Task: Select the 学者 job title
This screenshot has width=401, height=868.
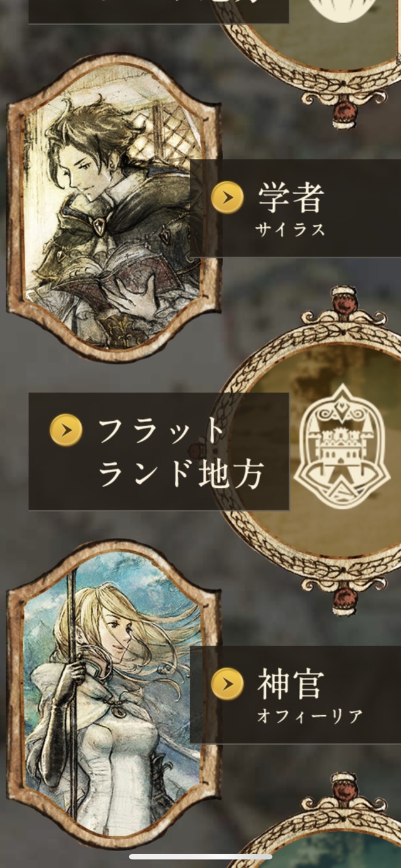Action: tap(290, 198)
